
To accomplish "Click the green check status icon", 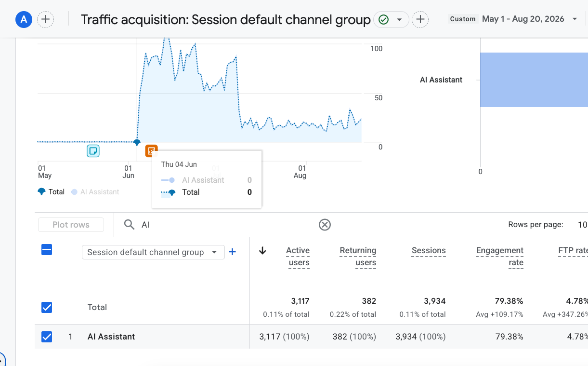I will pos(383,19).
